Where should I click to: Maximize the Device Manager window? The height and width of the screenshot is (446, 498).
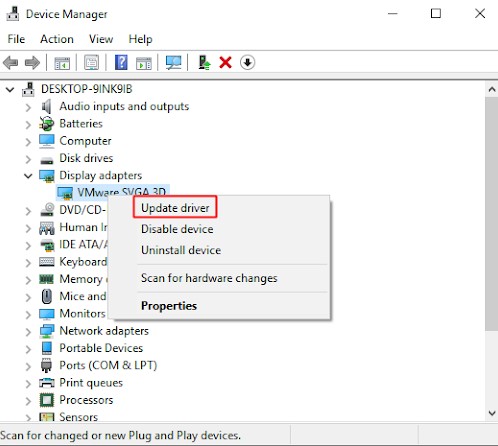click(436, 14)
